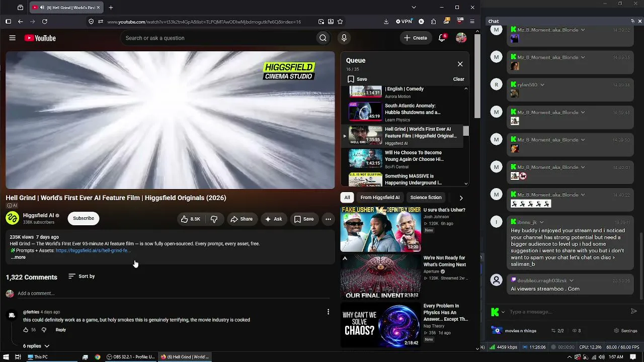Select the From Higgsfield AI chip
Screen dimensions: 644x362
point(380,198)
